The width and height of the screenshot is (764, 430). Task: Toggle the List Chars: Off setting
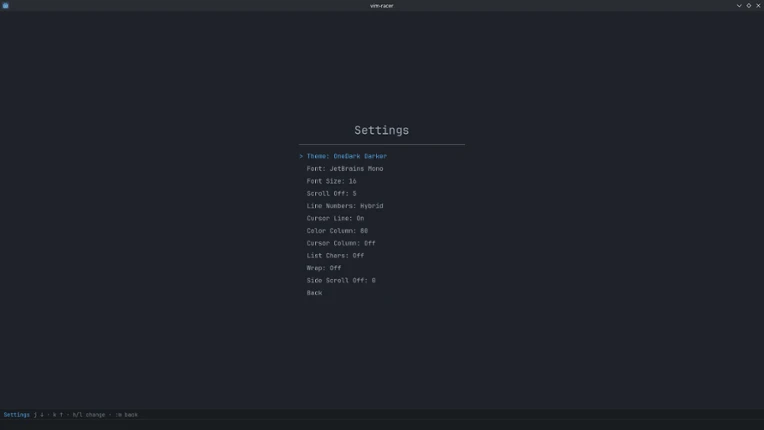pos(335,256)
